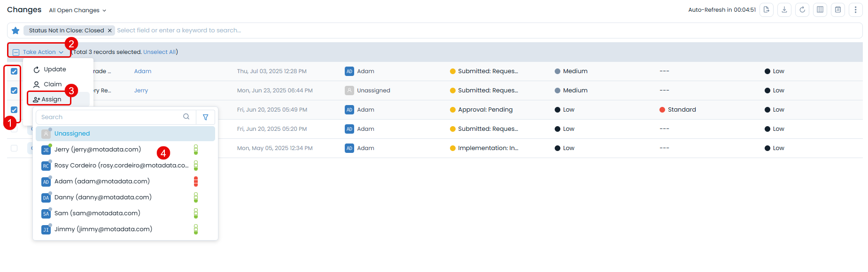The width and height of the screenshot is (868, 272).
Task: Click the Auto-Refresh timer text
Action: coord(722,10)
